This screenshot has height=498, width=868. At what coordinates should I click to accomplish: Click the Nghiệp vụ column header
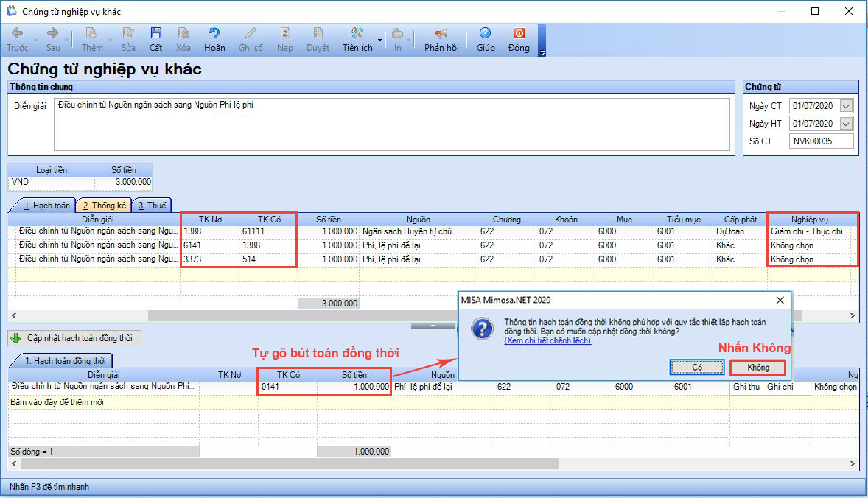pos(810,220)
